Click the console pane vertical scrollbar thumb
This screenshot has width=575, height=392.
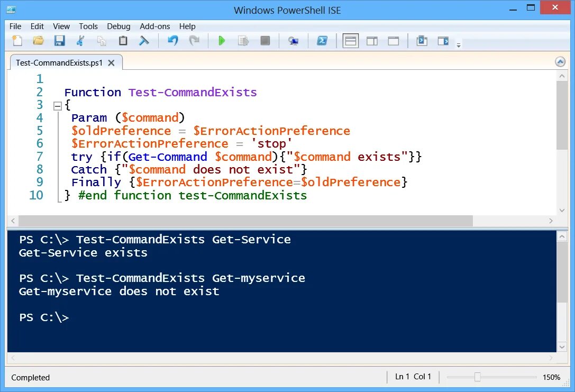(x=562, y=272)
